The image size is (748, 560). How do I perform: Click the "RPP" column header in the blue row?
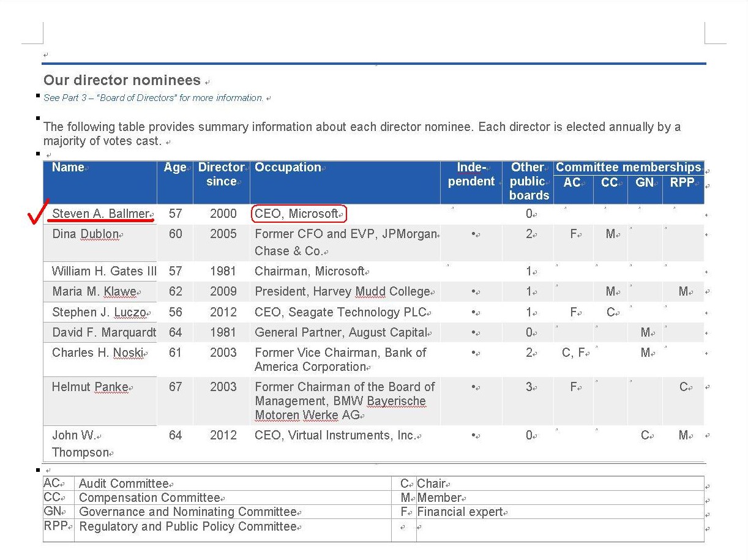(683, 182)
